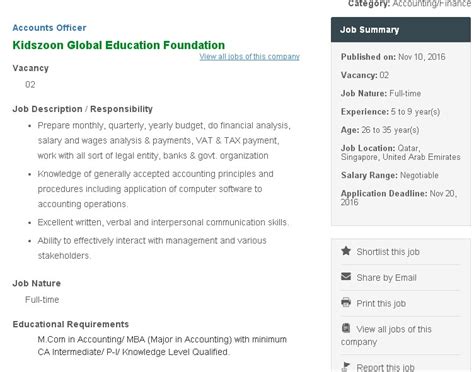Select 'Shortlist this job' text
The image size is (474, 372).
pos(388,252)
